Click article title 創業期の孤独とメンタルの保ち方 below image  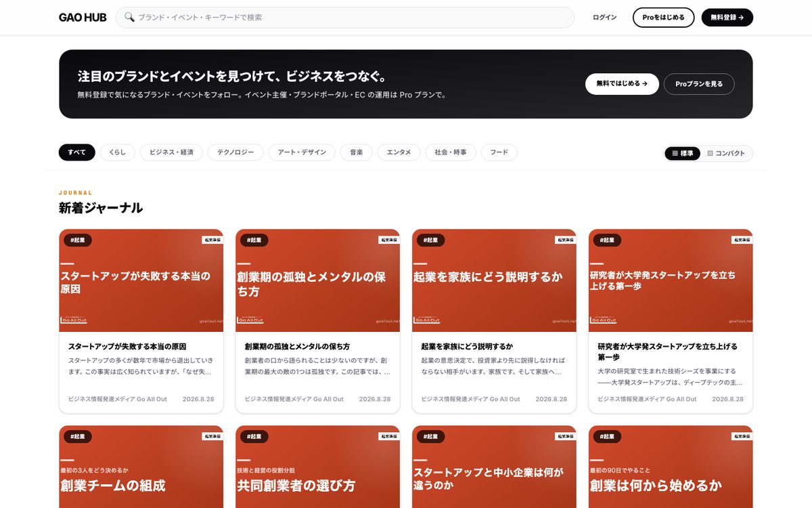pyautogui.click(x=297, y=346)
